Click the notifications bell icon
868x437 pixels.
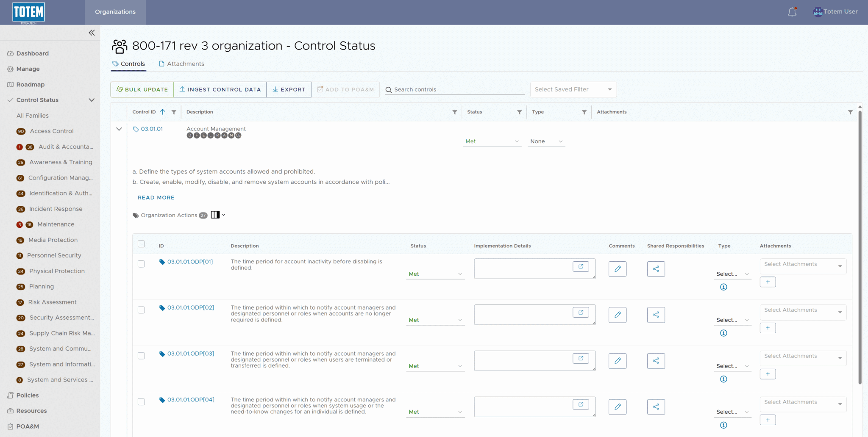point(792,12)
